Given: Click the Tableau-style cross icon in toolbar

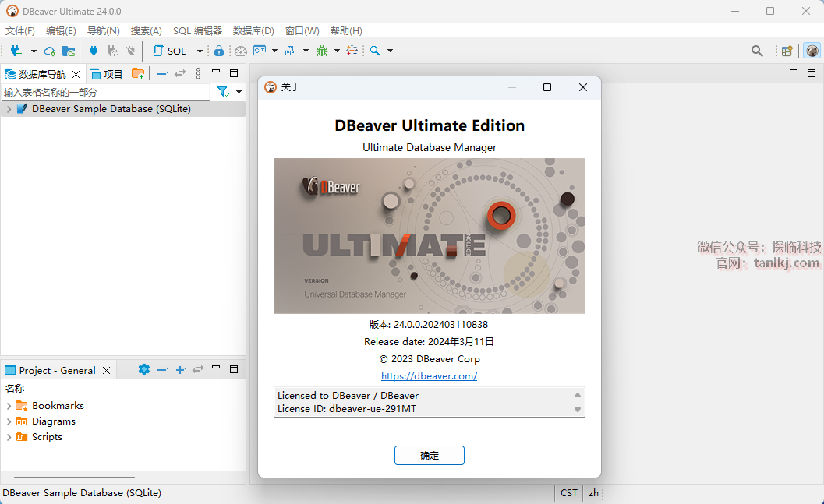Looking at the screenshot, I should [x=352, y=51].
